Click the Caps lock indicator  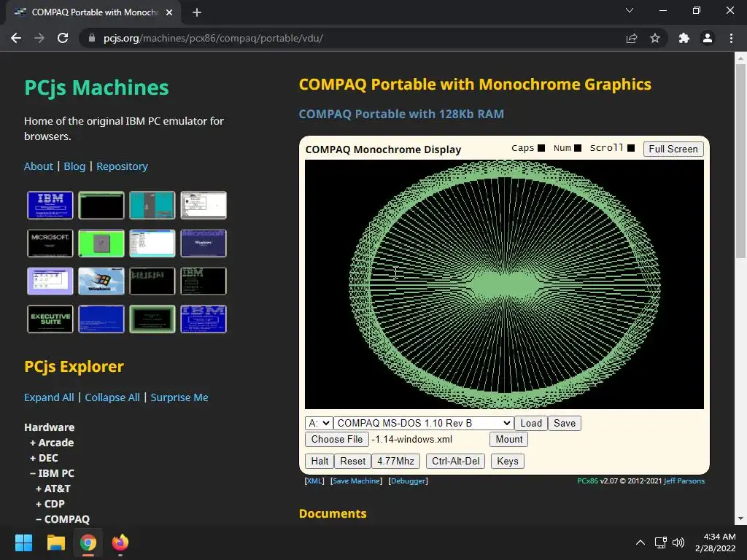click(541, 148)
